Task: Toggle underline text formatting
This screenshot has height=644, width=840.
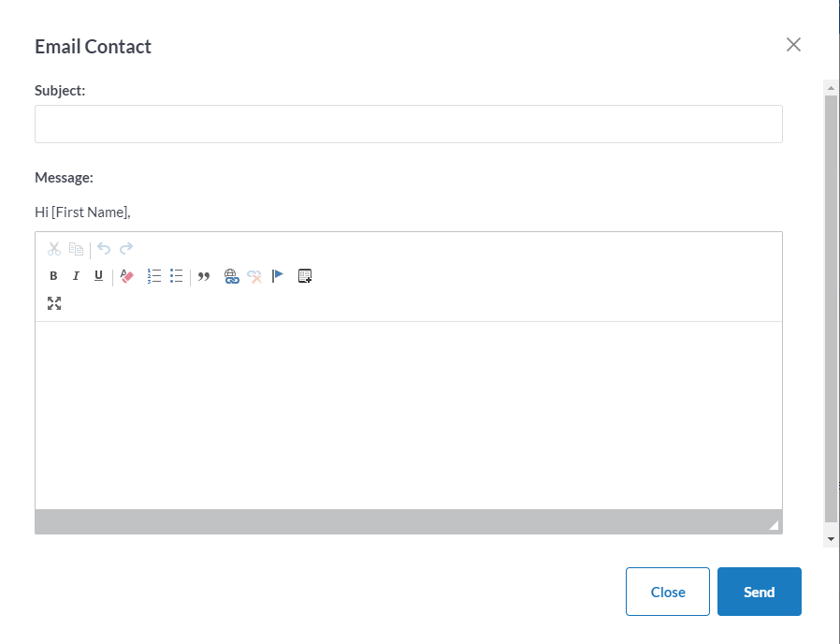Action: [x=98, y=275]
